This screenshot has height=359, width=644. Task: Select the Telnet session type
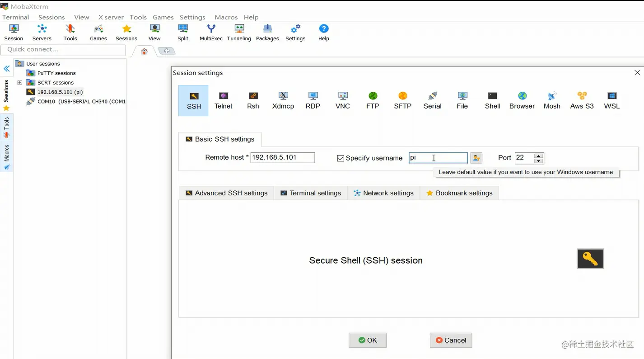click(224, 101)
